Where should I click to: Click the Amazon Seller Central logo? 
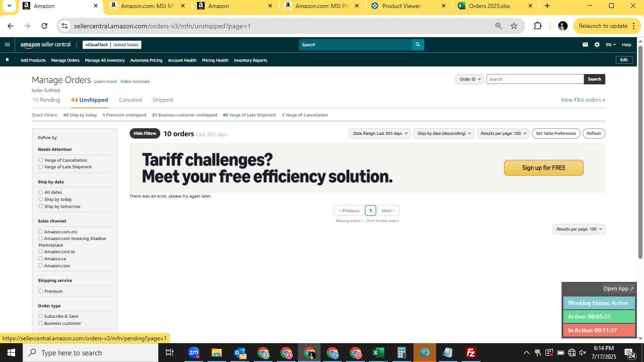pyautogui.click(x=45, y=45)
